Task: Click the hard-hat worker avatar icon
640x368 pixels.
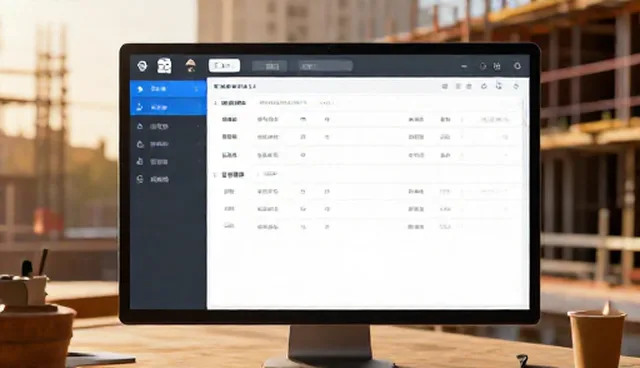Action: click(190, 65)
